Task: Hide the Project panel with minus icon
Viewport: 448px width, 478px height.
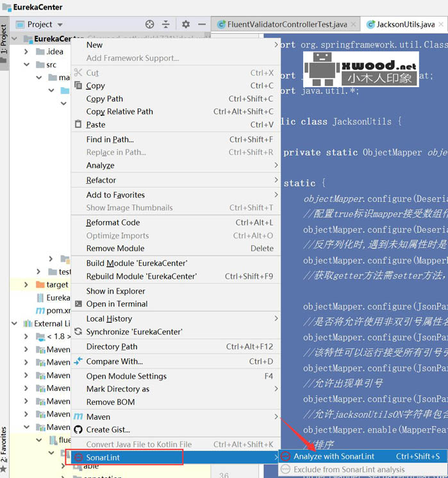Action: coord(202,24)
